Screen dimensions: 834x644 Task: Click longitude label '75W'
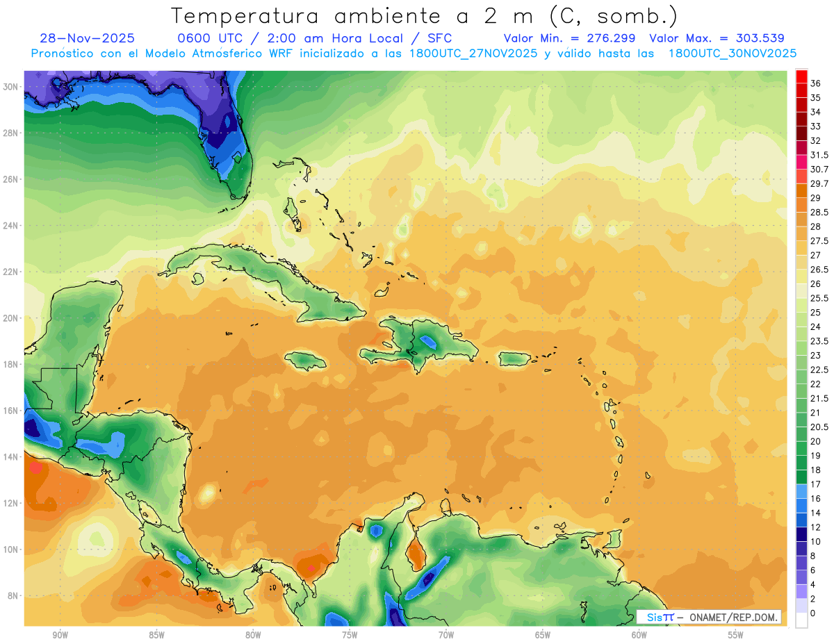[350, 635]
